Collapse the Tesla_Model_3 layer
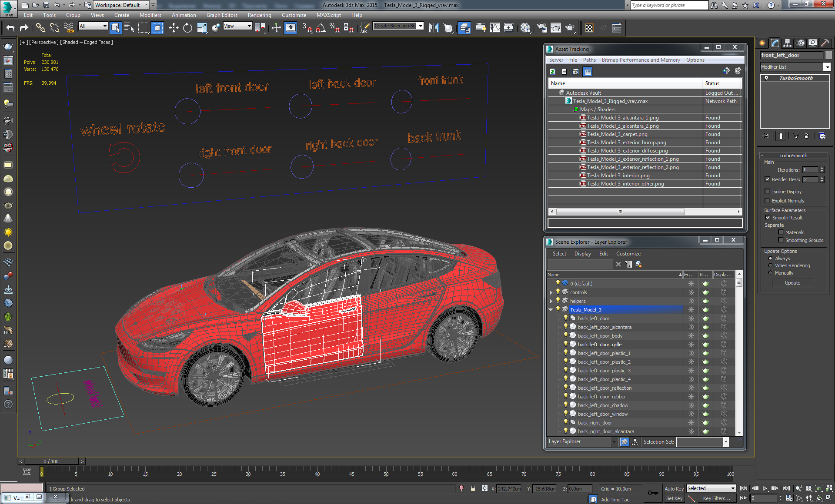The width and height of the screenshot is (835, 504). tap(551, 310)
